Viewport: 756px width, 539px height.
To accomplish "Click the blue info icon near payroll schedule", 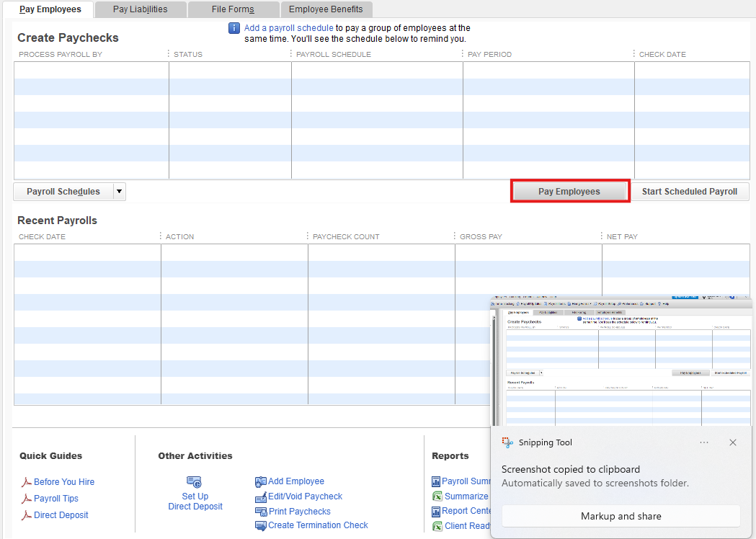I will tap(234, 28).
